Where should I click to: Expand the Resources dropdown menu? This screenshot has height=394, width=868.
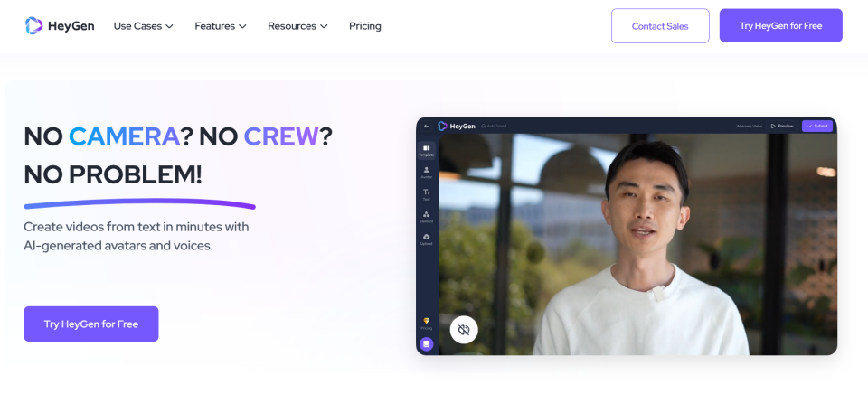pyautogui.click(x=297, y=26)
